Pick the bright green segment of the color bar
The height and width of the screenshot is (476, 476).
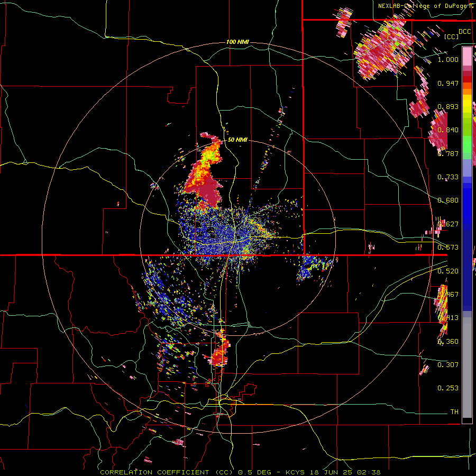pyautogui.click(x=467, y=144)
